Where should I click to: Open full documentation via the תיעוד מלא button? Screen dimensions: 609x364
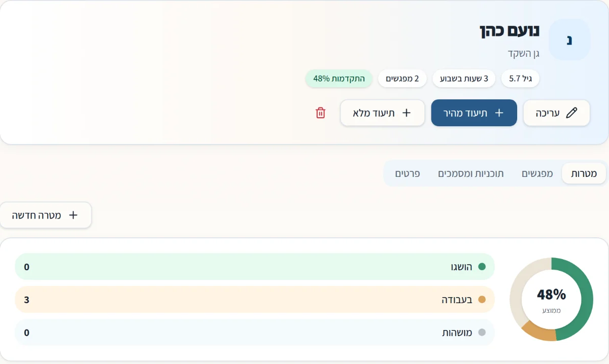(382, 113)
